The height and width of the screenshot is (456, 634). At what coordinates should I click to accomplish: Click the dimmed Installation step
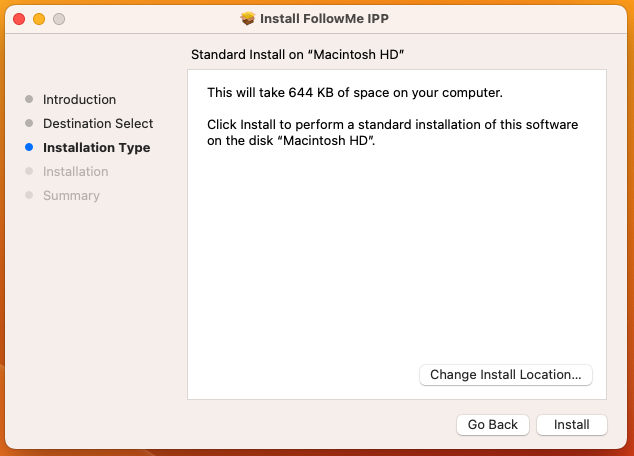(x=76, y=171)
